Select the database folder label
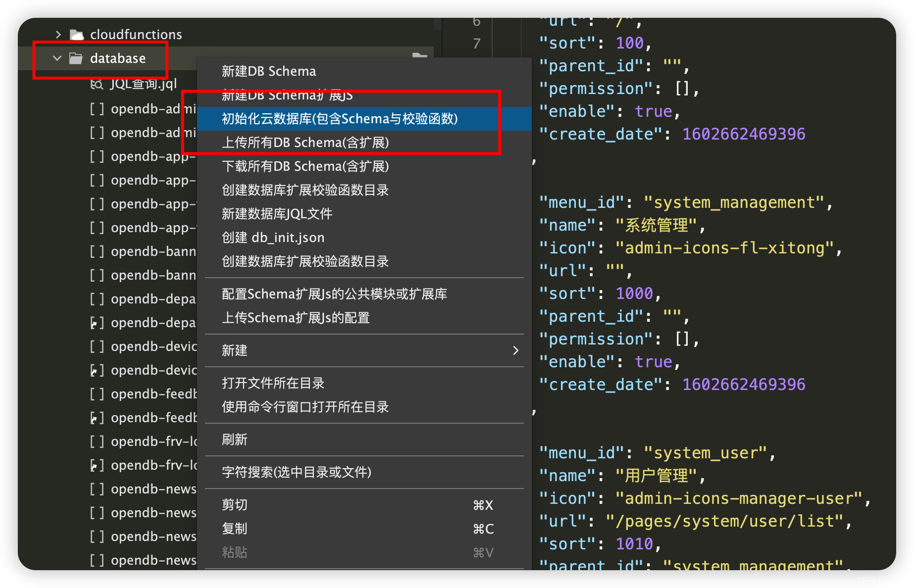The height and width of the screenshot is (588, 914). (118, 58)
